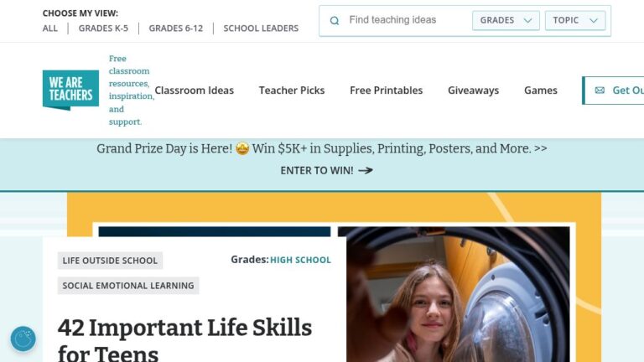Select the School Leaders view
Screen dimensions: 644x362
tap(261, 28)
